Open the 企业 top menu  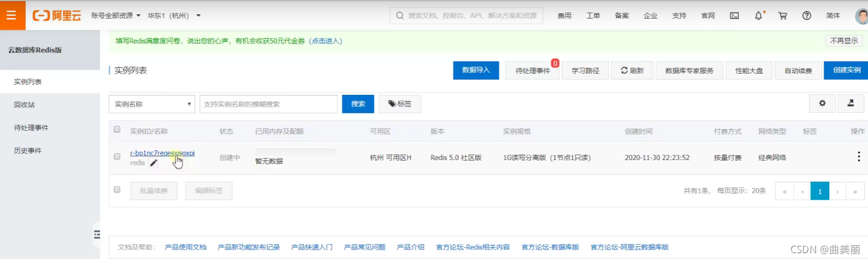coord(650,15)
